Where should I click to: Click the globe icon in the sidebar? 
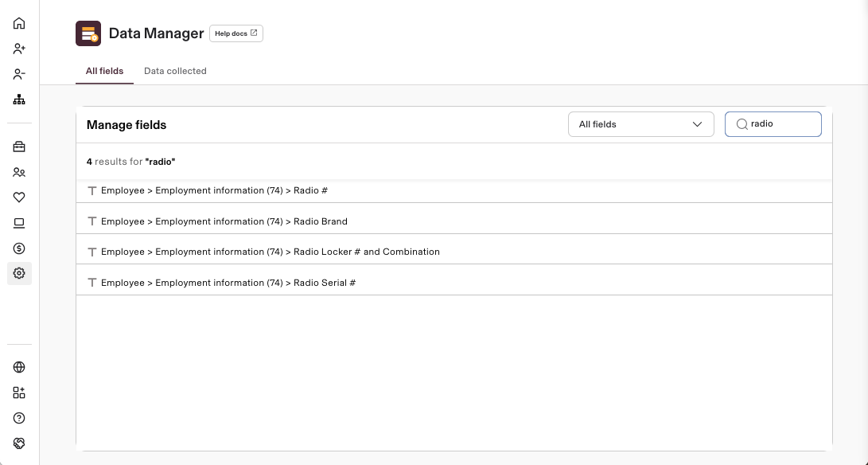[x=19, y=367]
